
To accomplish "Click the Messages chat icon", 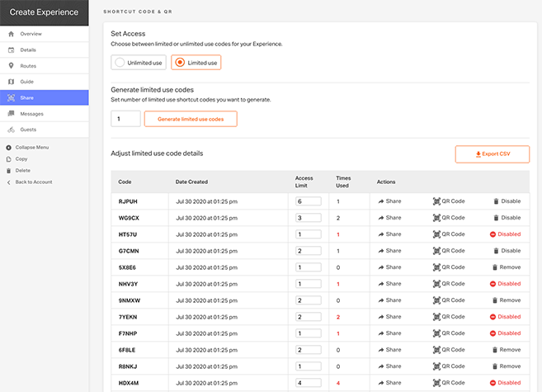I will point(11,113).
